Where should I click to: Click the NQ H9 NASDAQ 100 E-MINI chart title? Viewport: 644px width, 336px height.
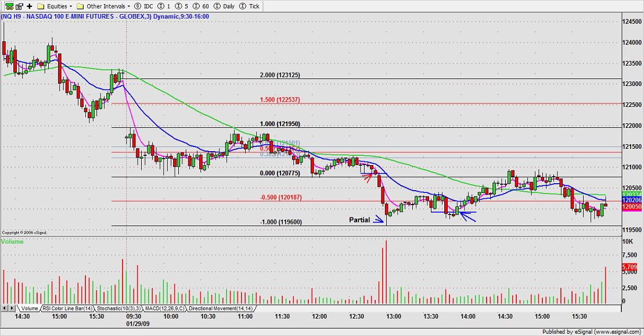[x=105, y=16]
